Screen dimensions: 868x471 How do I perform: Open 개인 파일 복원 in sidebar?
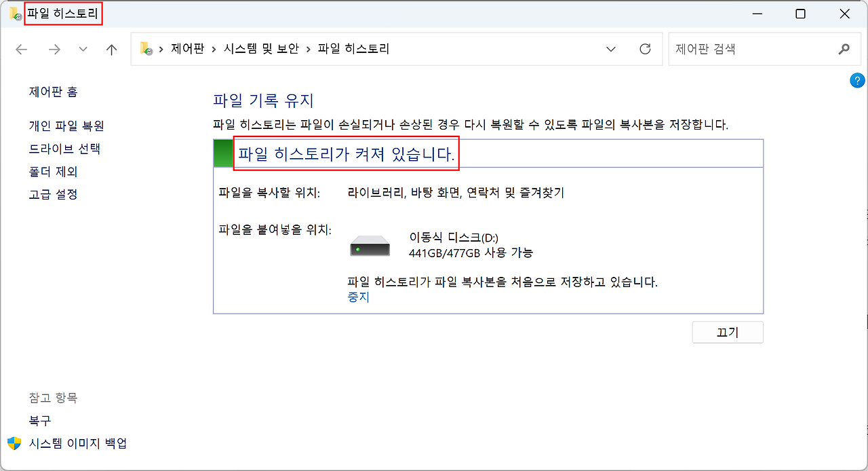66,126
